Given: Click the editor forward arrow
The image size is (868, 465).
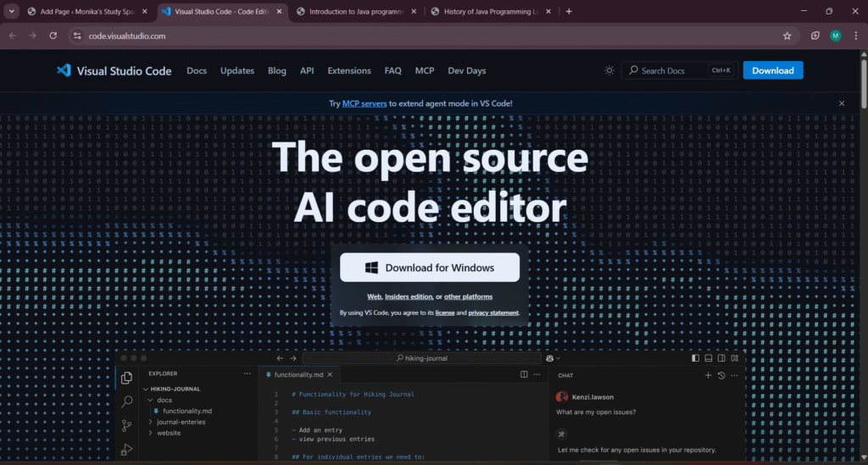Looking at the screenshot, I should [x=292, y=358].
